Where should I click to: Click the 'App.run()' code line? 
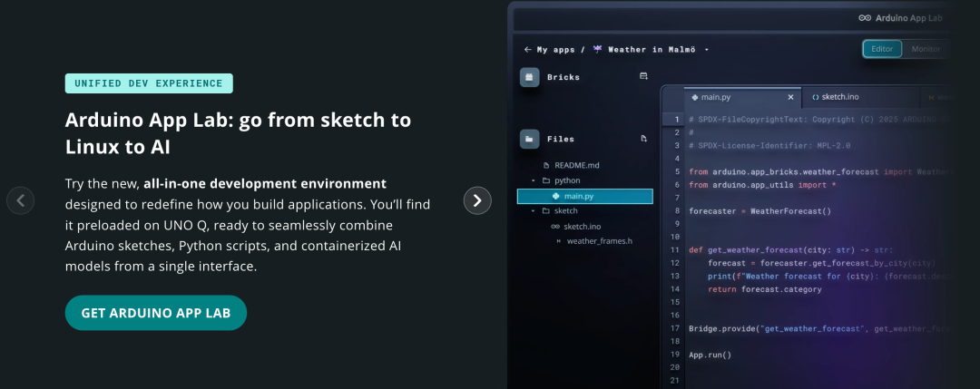coord(710,355)
